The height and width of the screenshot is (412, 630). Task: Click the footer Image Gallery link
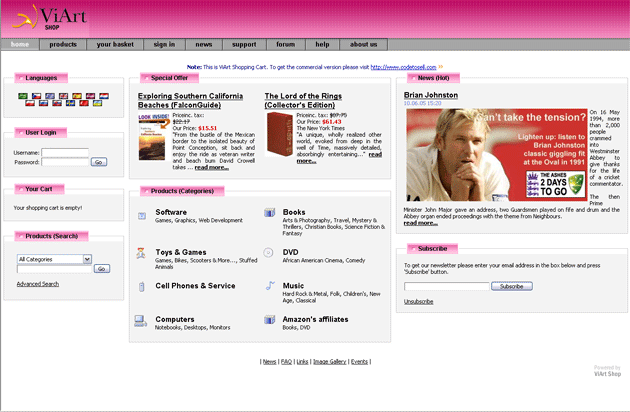click(329, 362)
